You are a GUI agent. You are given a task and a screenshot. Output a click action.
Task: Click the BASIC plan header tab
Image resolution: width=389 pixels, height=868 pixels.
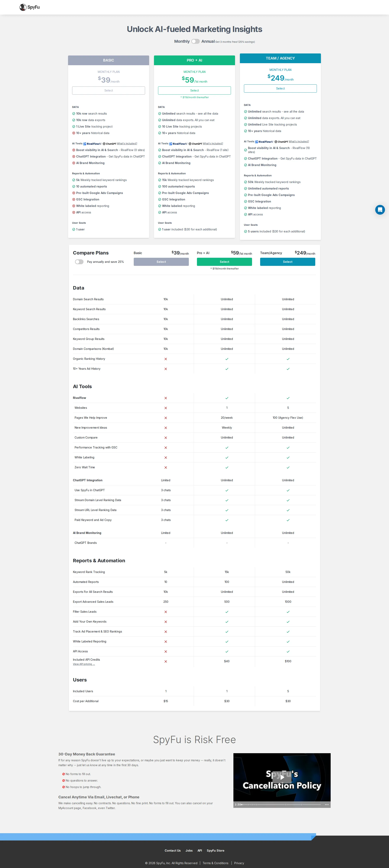click(x=109, y=60)
